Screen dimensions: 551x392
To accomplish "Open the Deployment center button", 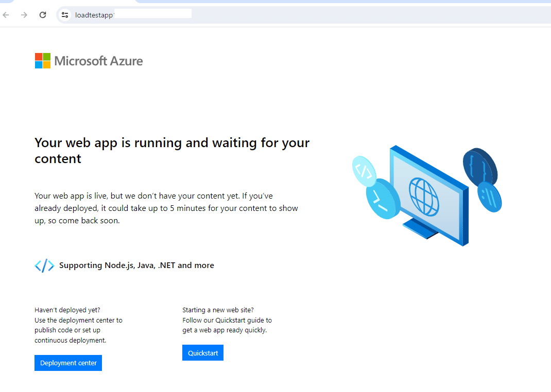I will click(x=68, y=363).
